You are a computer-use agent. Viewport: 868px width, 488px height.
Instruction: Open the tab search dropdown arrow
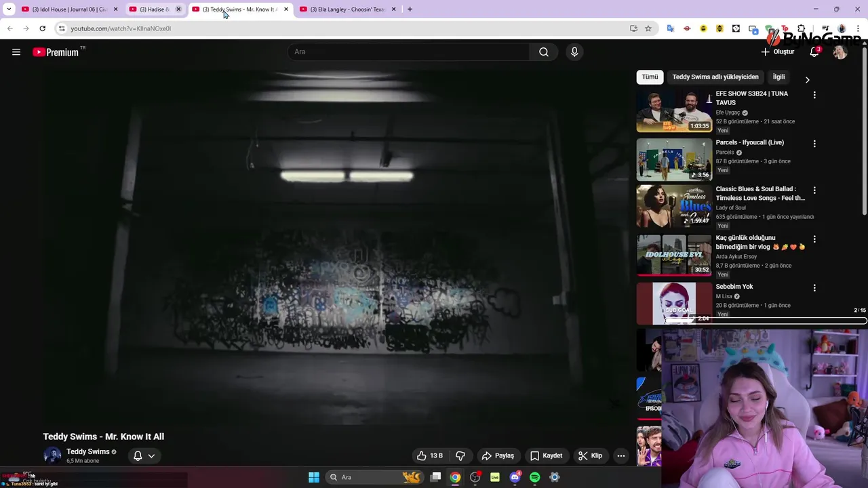[8, 9]
